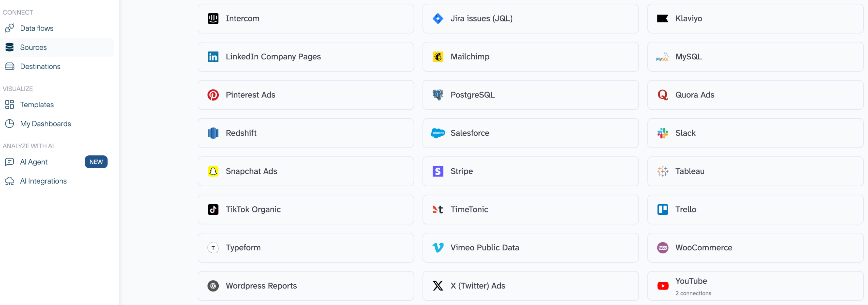Choose the LinkedIn Company Pages label
Screen dimensions: 868x305
click(273, 57)
